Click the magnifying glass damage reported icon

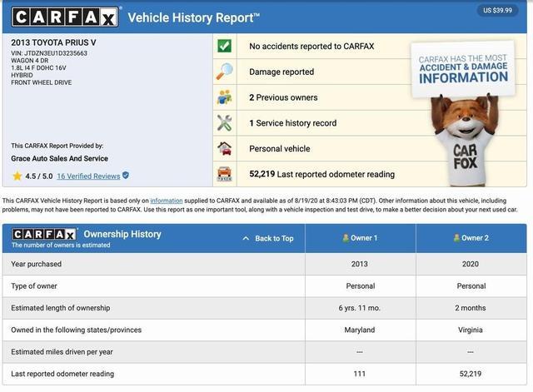(x=224, y=72)
